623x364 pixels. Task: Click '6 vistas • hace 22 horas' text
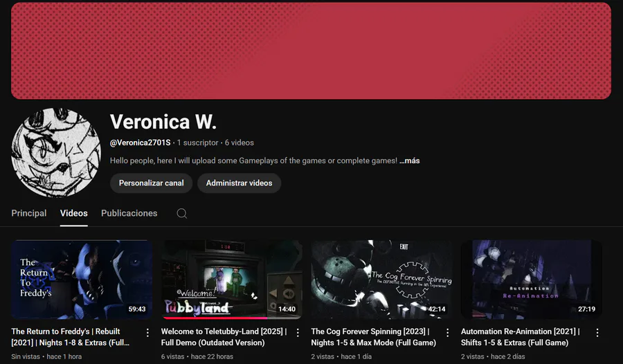point(197,357)
